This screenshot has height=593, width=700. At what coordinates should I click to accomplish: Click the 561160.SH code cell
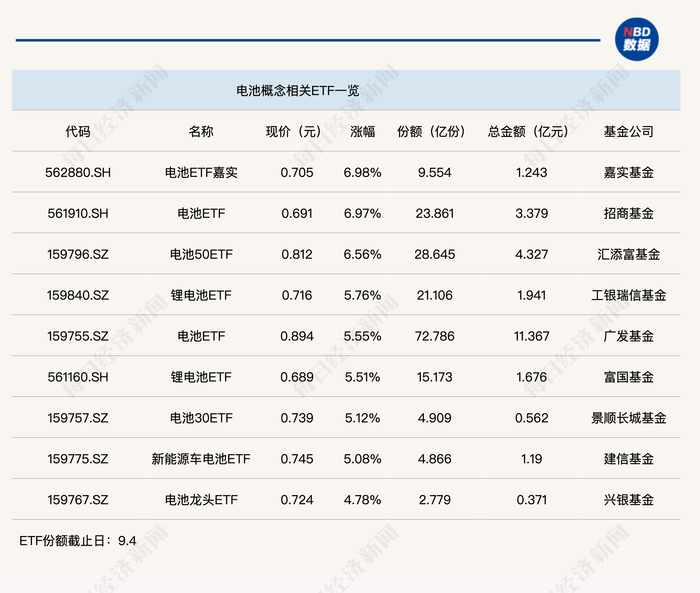[78, 377]
